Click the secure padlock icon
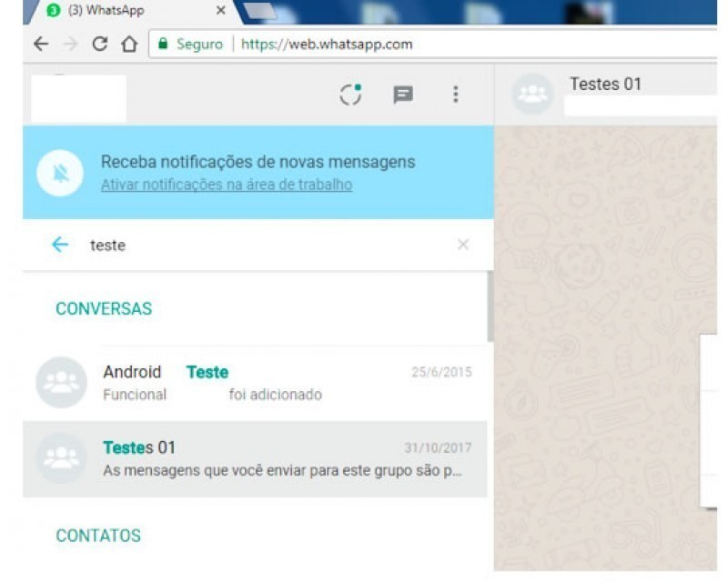728x582 pixels. coord(163,44)
